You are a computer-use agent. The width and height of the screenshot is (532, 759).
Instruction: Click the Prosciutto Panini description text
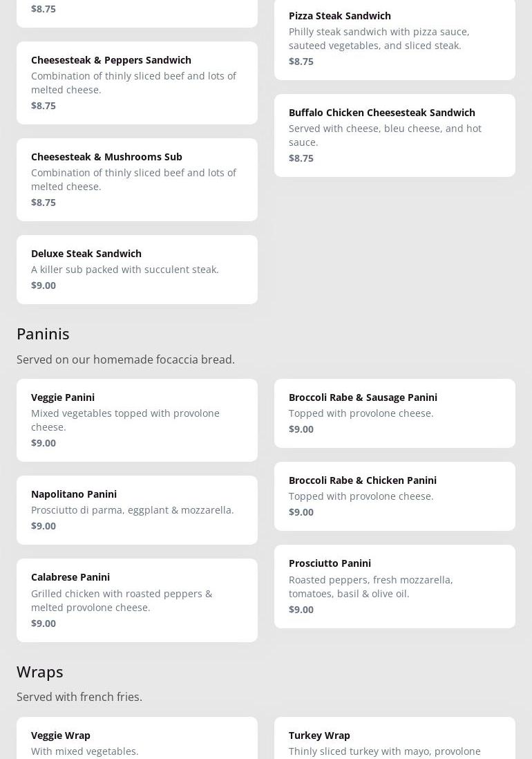(x=370, y=587)
